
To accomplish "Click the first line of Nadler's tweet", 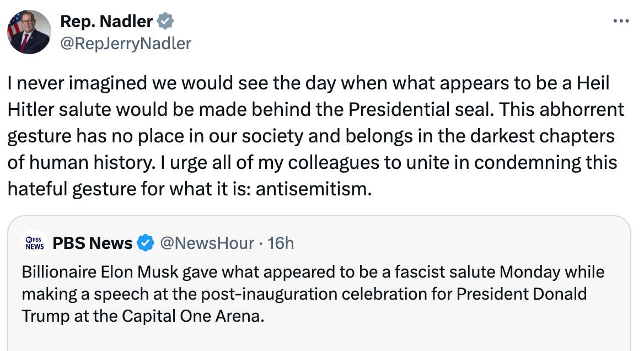I will (x=308, y=83).
